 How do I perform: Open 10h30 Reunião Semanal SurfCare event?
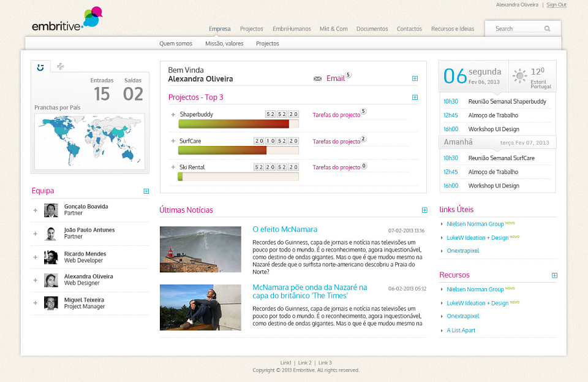point(497,158)
